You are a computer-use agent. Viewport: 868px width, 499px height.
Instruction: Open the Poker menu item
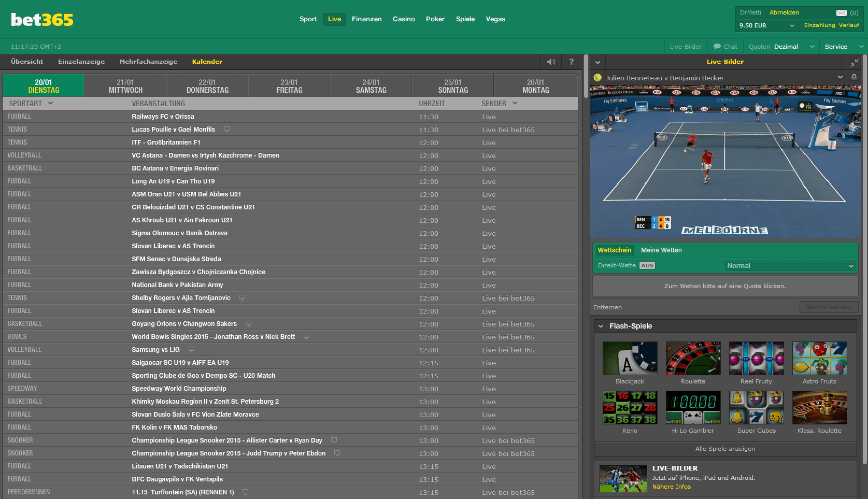tap(435, 19)
